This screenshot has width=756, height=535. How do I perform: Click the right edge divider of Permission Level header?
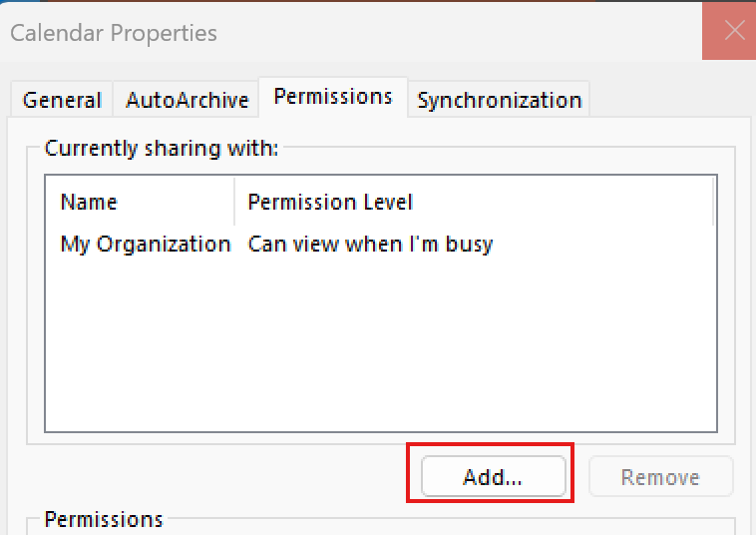(x=713, y=202)
